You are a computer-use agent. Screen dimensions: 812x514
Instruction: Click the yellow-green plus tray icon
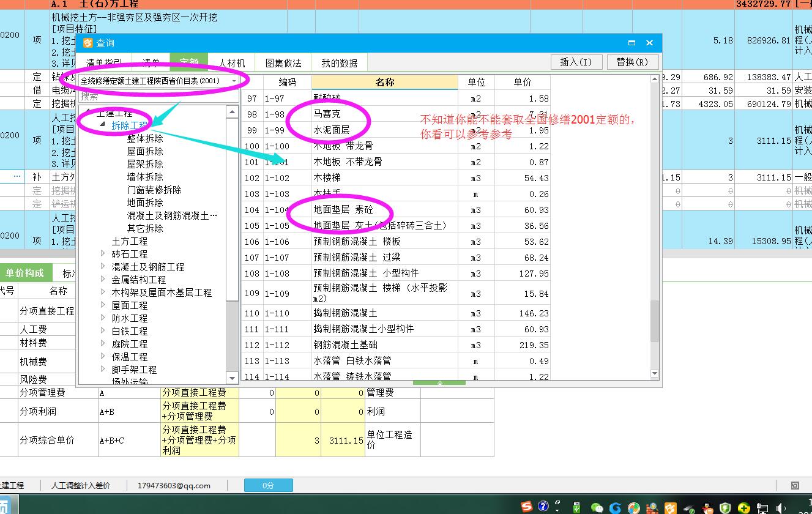pyautogui.click(x=743, y=507)
